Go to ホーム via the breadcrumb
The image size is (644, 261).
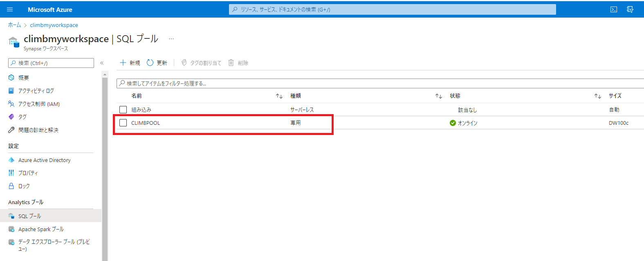[x=14, y=25]
